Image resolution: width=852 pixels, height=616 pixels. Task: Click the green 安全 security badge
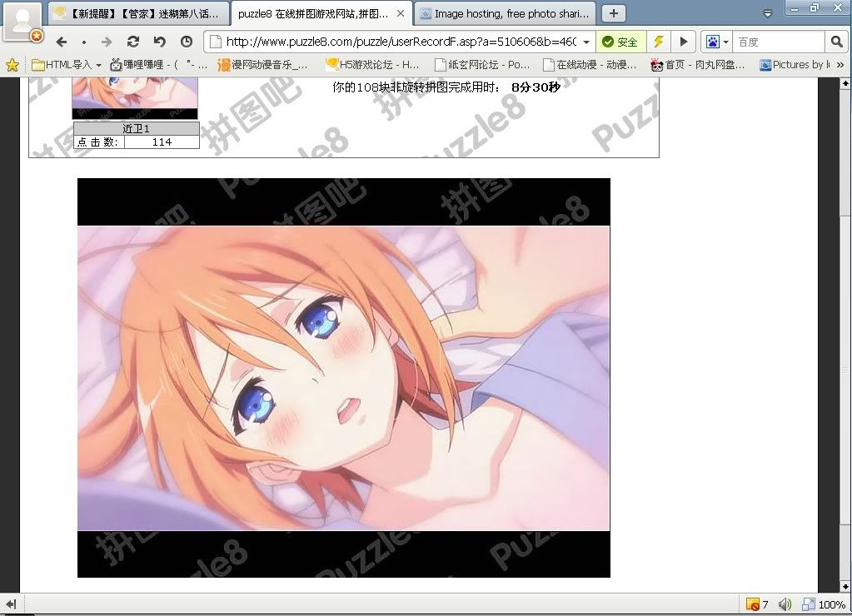coord(620,42)
